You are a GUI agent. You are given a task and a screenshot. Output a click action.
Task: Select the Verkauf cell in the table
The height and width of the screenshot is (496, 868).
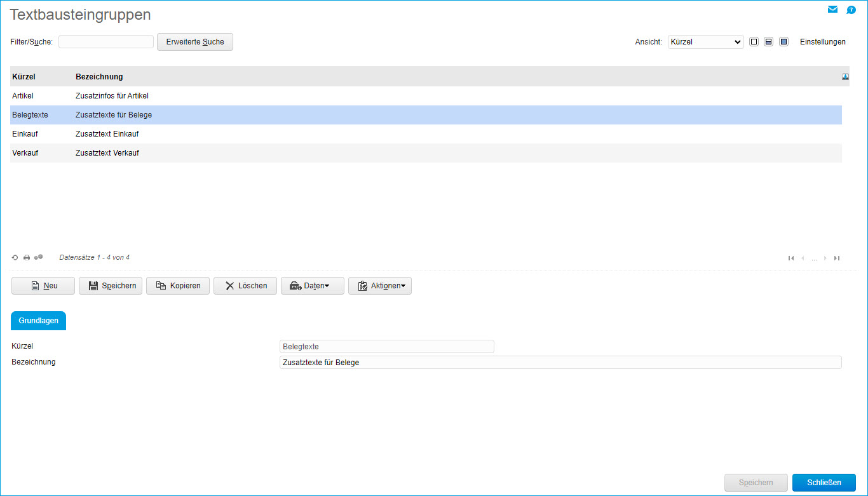pyautogui.click(x=25, y=153)
